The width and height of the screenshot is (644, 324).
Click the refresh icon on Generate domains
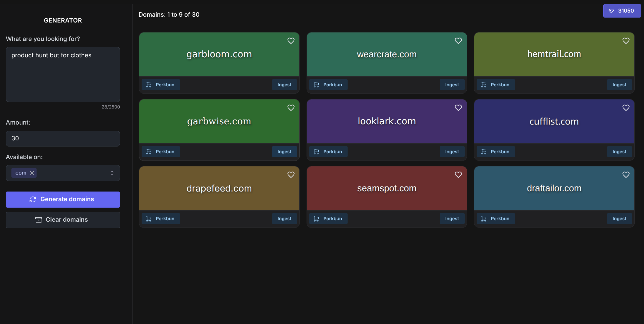point(33,199)
